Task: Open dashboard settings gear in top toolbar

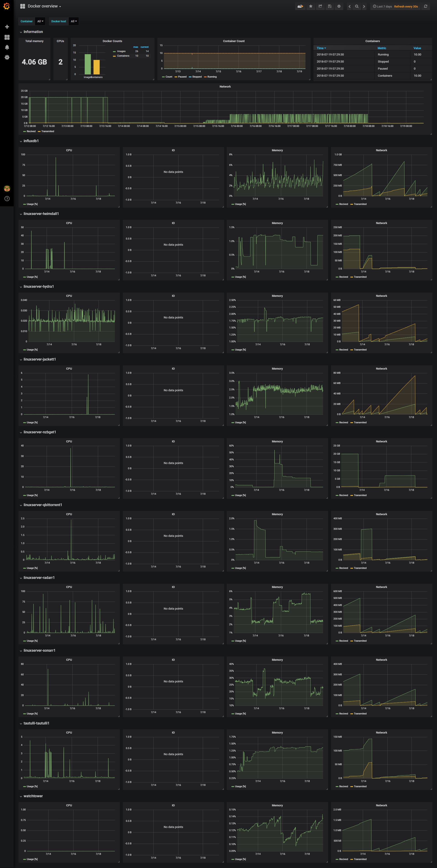Action: pyautogui.click(x=339, y=6)
